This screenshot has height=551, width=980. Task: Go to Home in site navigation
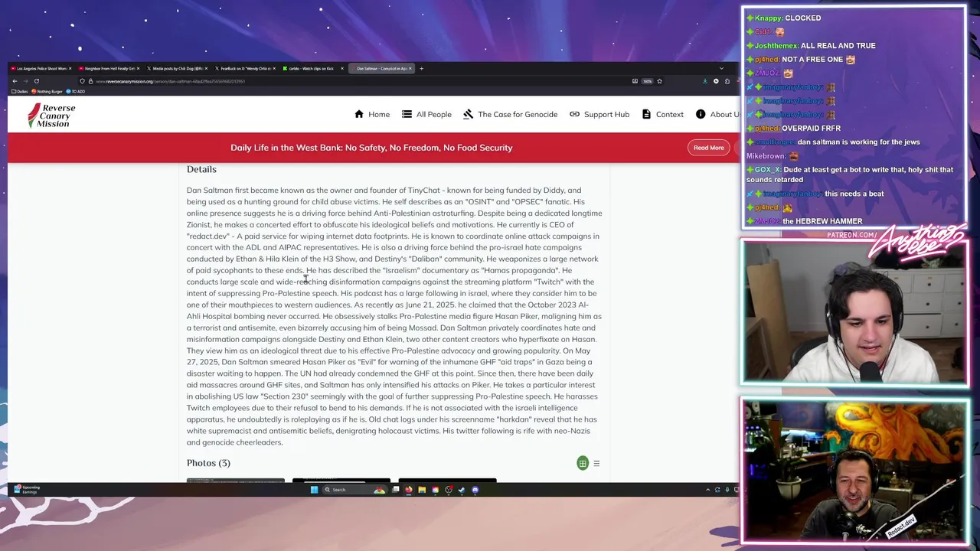pos(372,114)
